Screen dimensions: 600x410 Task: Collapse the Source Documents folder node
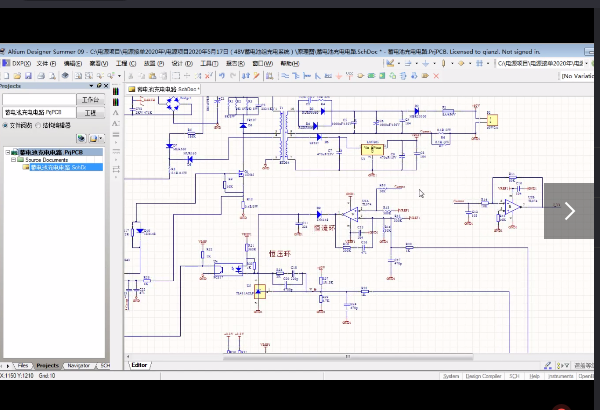click(13, 159)
